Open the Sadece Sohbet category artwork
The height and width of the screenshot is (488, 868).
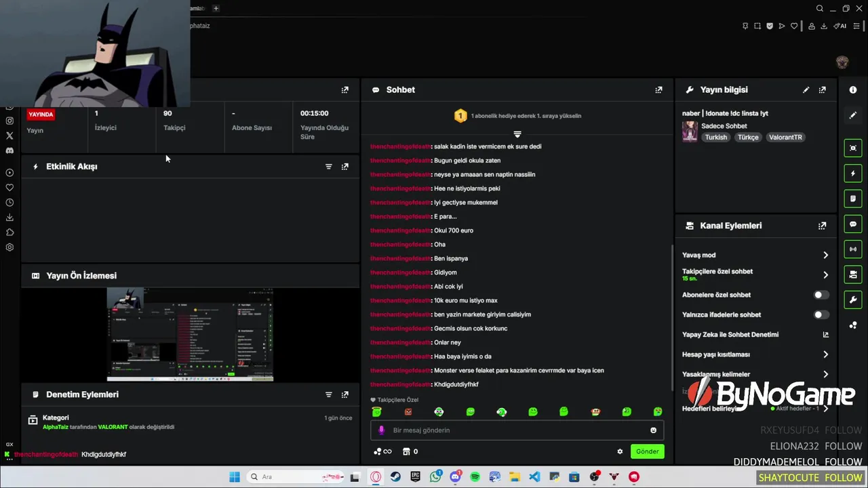[690, 131]
